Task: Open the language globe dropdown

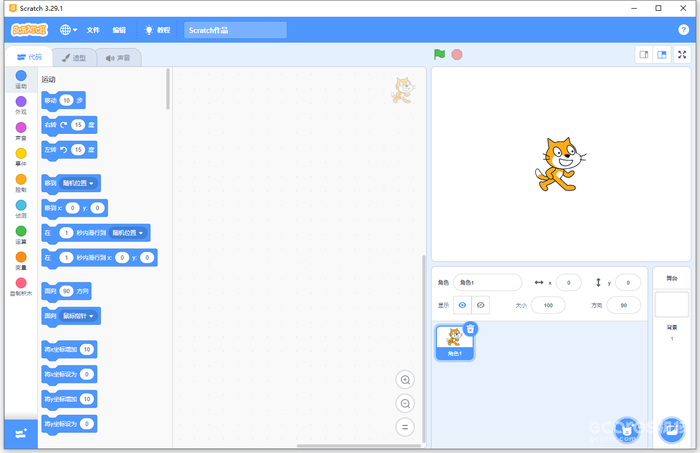Action: (69, 30)
